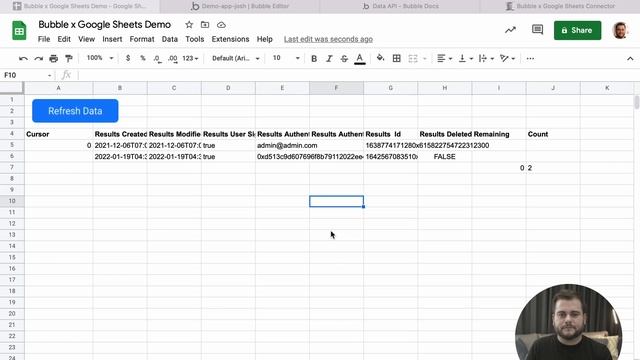This screenshot has height=360, width=640.
Task: Select the Results Id header cell
Action: [391, 134]
